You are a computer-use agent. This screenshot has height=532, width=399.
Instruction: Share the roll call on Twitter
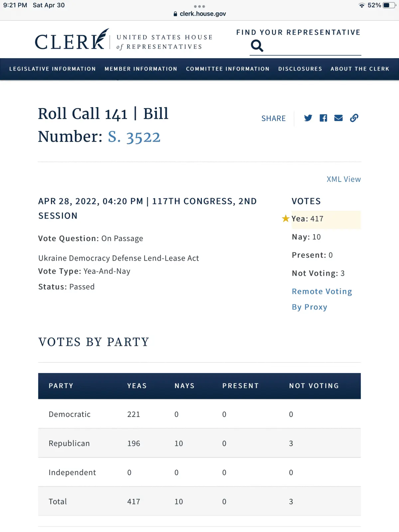tap(308, 118)
